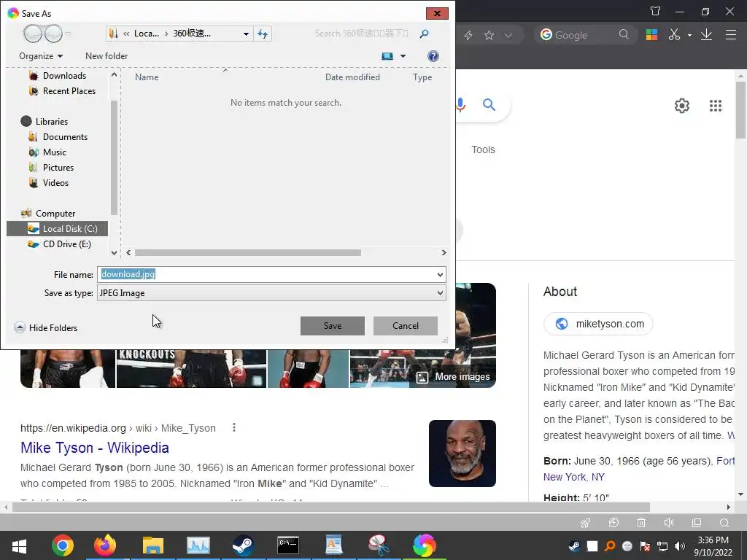Viewport: 747px width, 560px height.
Task: Open the scissors screenshot tool icon
Action: (x=674, y=34)
